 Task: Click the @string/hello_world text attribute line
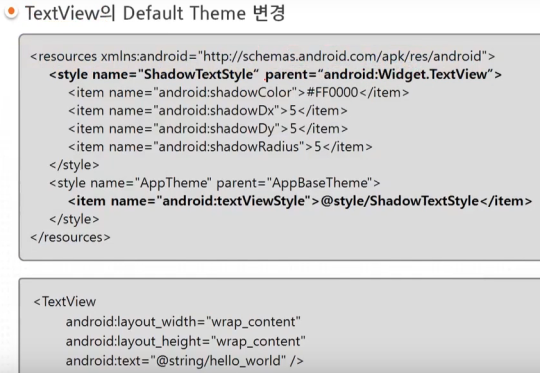(185, 361)
